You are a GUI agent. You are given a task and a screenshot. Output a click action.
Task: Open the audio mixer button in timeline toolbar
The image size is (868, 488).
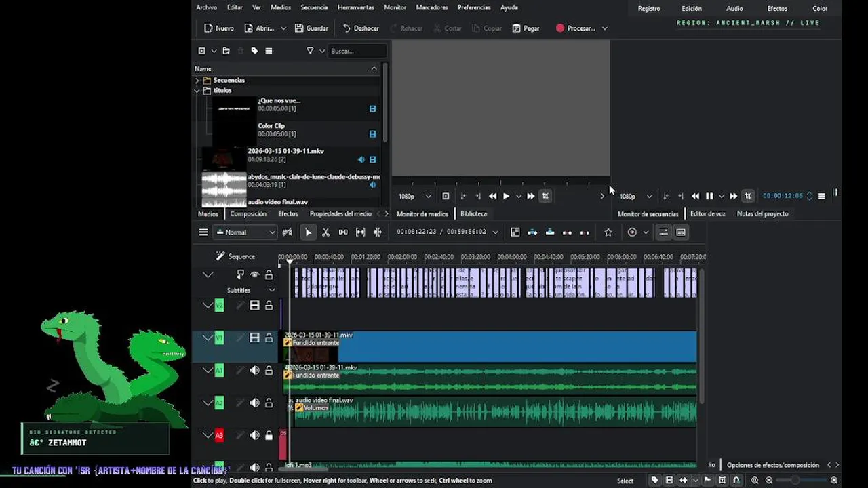point(664,232)
